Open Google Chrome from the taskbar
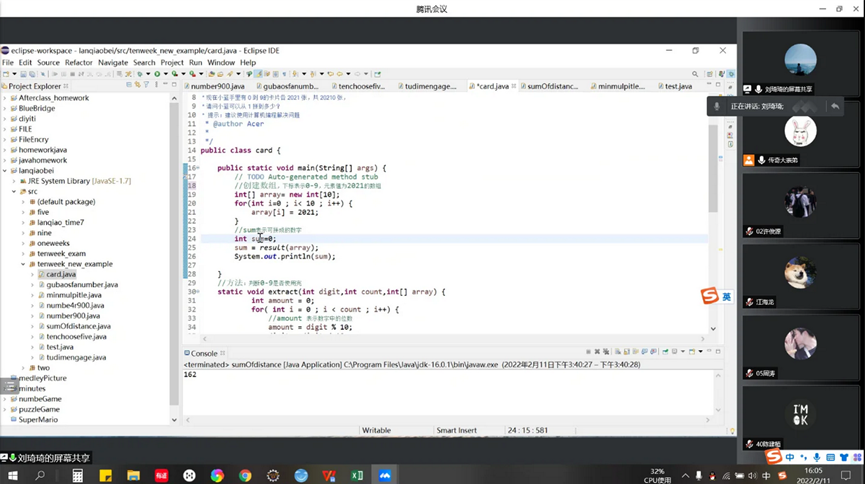The width and height of the screenshot is (865, 484). click(245, 476)
